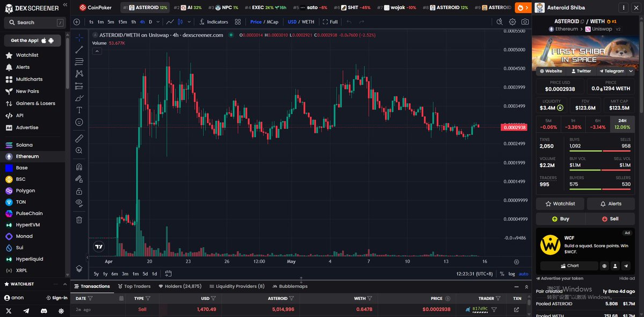Open the object tree layers icon
The image size is (644, 317).
point(79,268)
